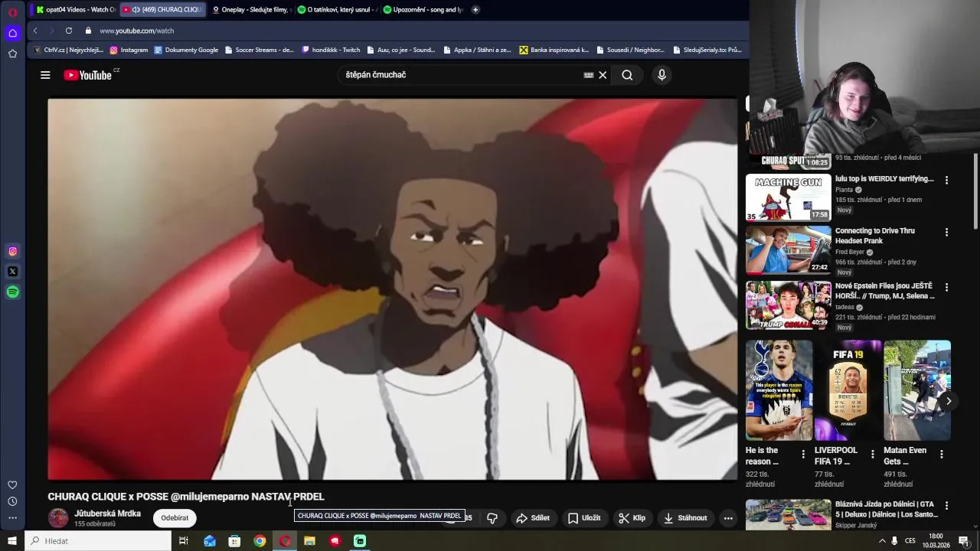
Task: Open Jůtuberská Mrdka channel name
Action: pos(107,514)
